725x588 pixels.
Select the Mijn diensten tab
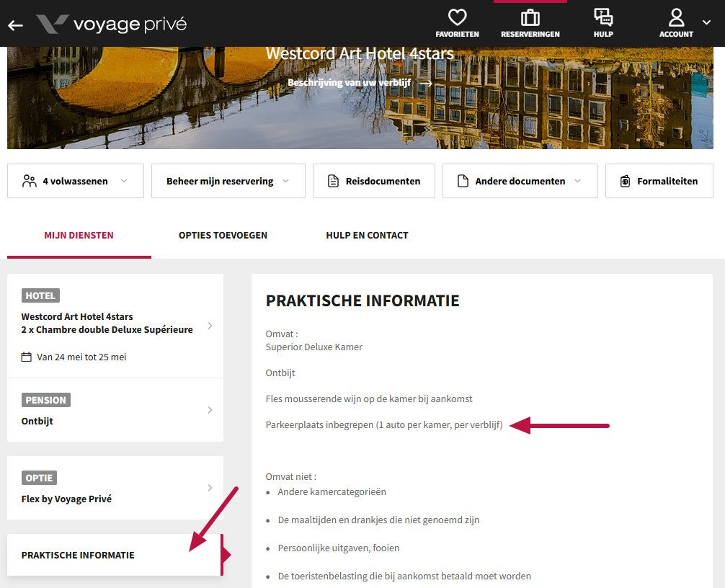pos(79,236)
